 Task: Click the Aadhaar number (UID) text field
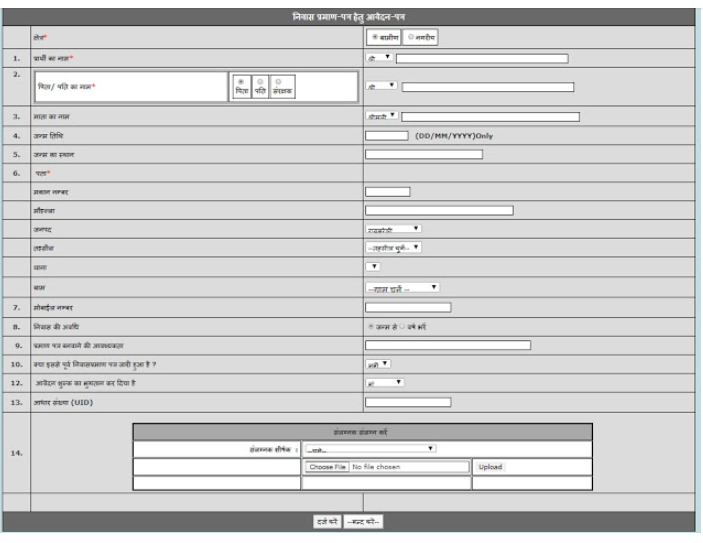click(408, 403)
